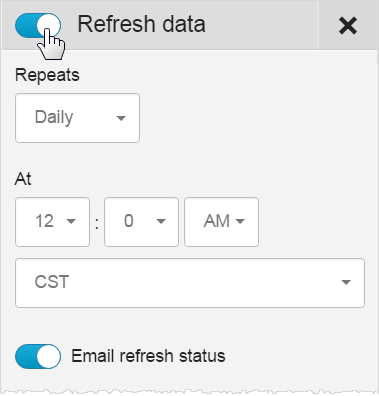The image size is (379, 396).
Task: Click the arrow beside hour value 12
Action: [71, 221]
